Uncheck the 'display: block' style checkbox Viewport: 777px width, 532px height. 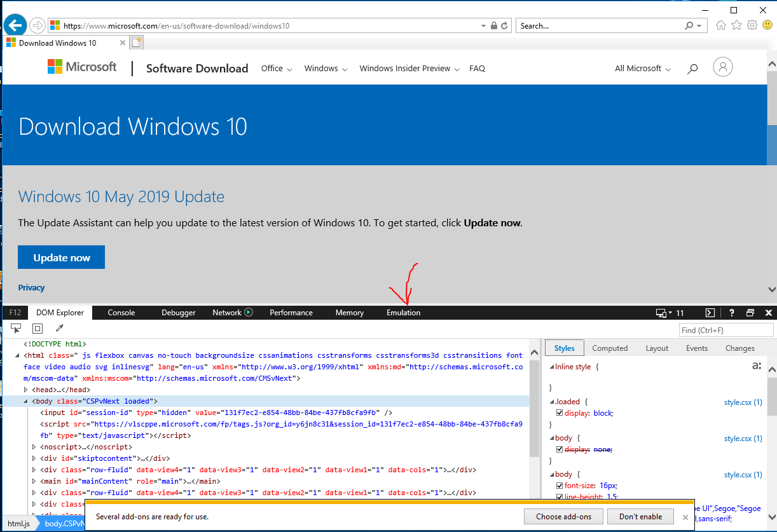coord(560,413)
